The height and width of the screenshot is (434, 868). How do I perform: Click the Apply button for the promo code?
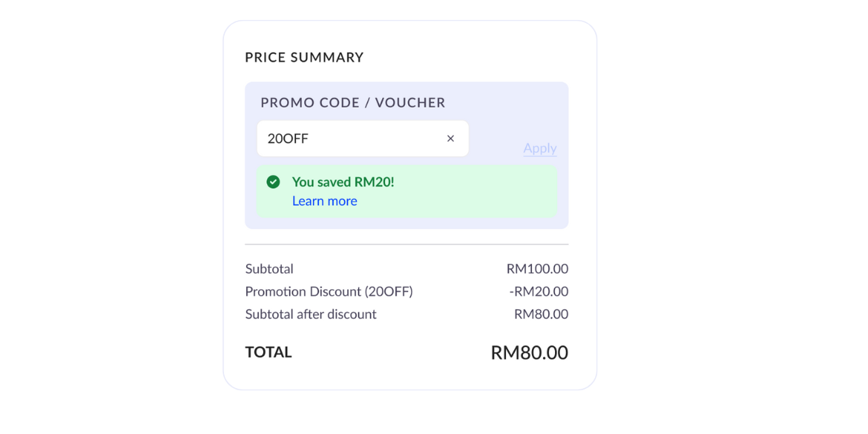click(x=539, y=148)
